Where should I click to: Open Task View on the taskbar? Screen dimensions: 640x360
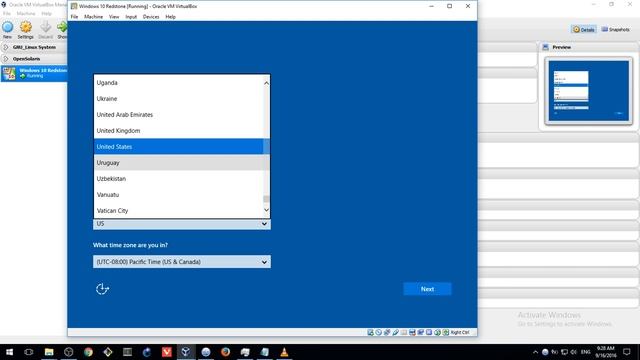tap(29, 352)
